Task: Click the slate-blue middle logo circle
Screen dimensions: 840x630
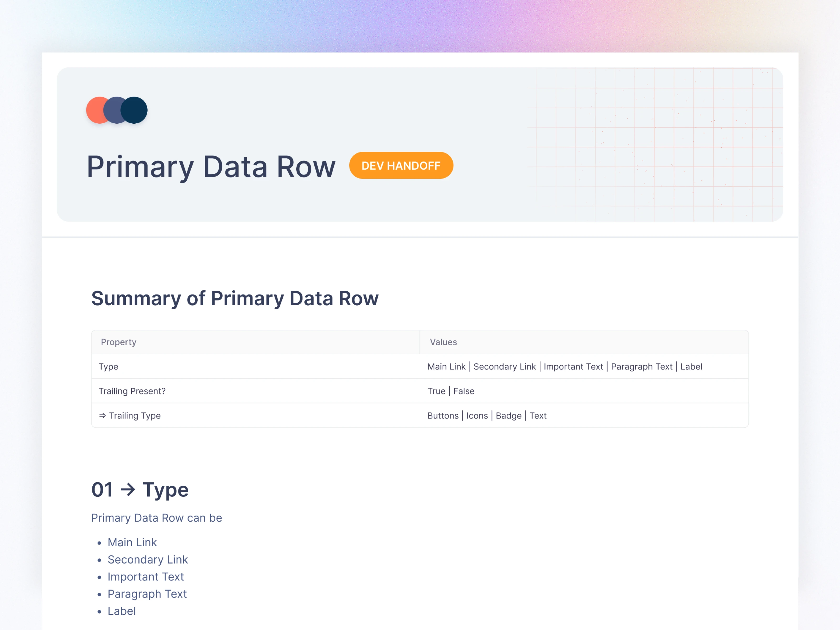Action: point(112,110)
